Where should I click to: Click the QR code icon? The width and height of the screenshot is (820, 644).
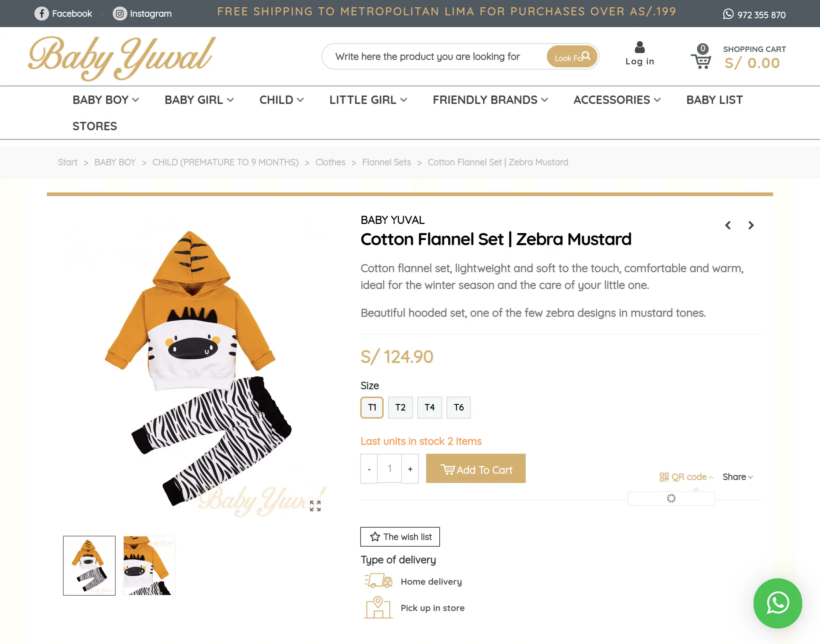[664, 476]
